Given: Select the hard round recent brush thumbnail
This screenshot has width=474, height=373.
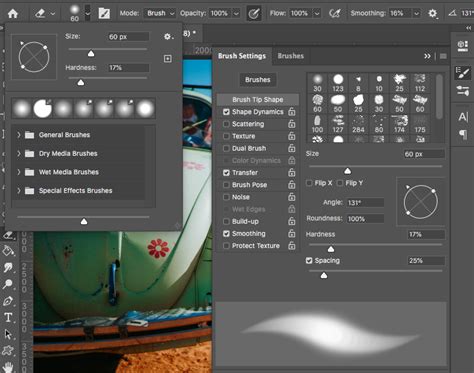Looking at the screenshot, I should point(43,108).
